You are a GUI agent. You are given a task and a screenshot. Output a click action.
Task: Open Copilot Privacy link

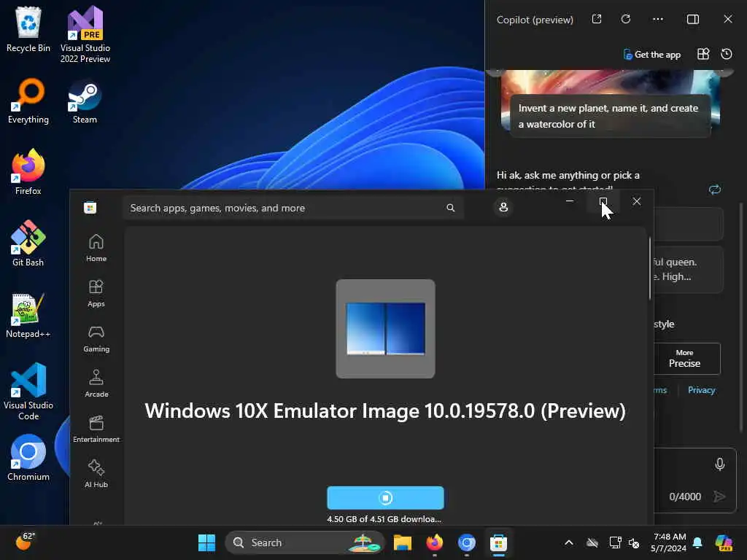(x=701, y=390)
